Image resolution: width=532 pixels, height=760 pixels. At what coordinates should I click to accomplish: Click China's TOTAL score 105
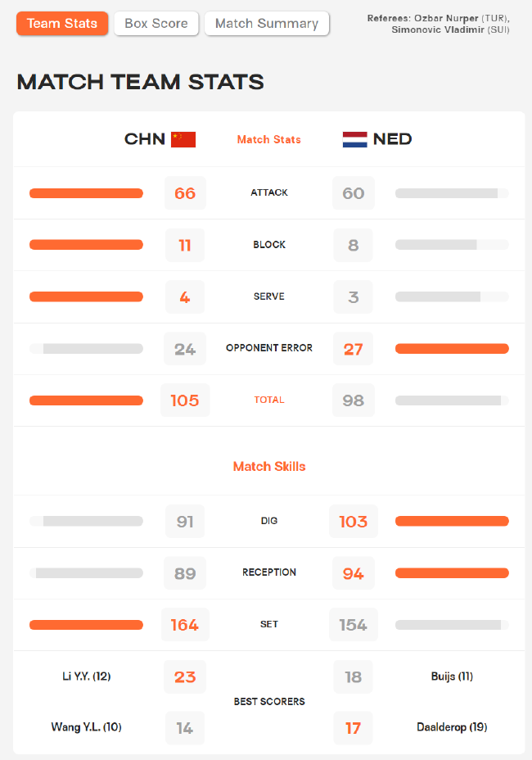[185, 400]
